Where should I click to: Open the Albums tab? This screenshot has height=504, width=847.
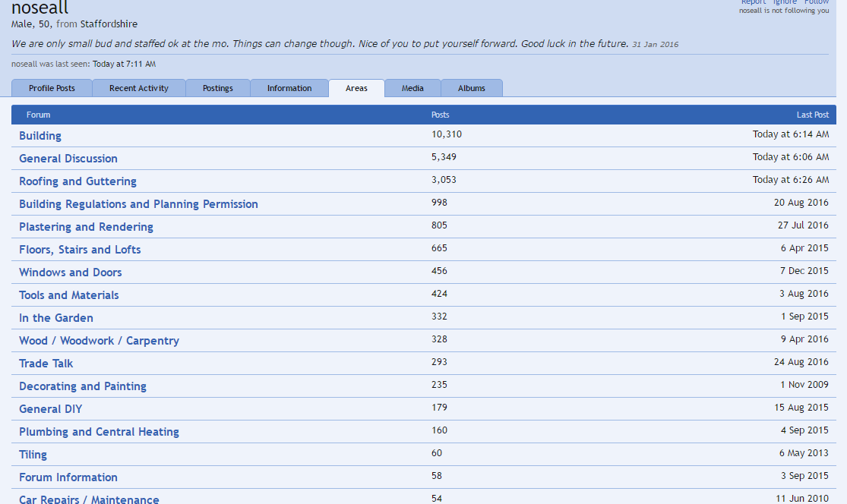[x=471, y=88]
